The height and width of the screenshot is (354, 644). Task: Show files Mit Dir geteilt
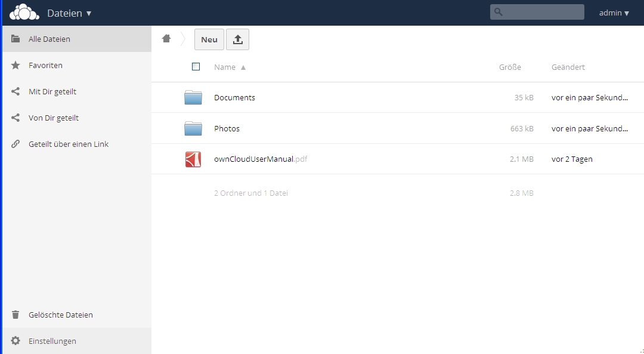[77, 91]
